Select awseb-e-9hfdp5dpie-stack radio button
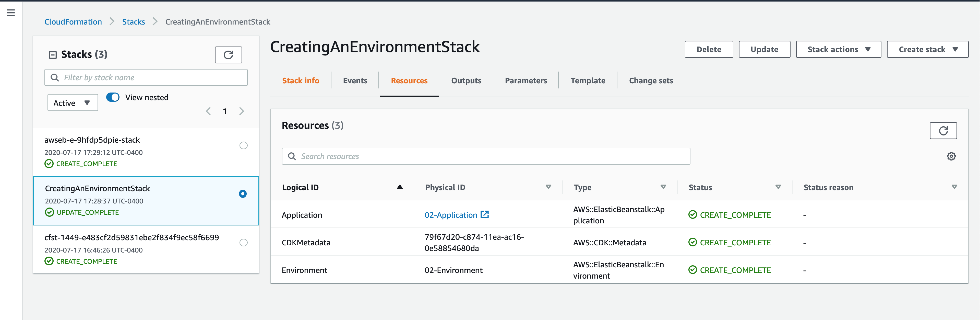The width and height of the screenshot is (980, 320). [244, 145]
